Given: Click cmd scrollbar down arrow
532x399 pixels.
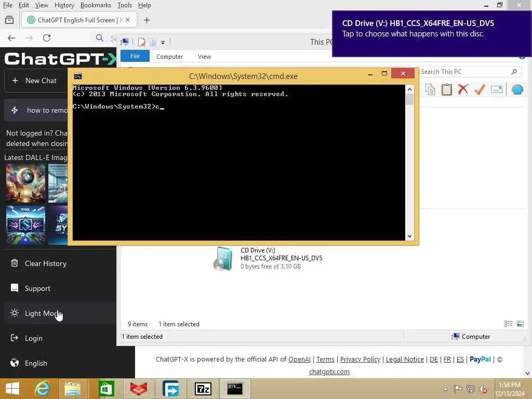Looking at the screenshot, I should pos(409,236).
